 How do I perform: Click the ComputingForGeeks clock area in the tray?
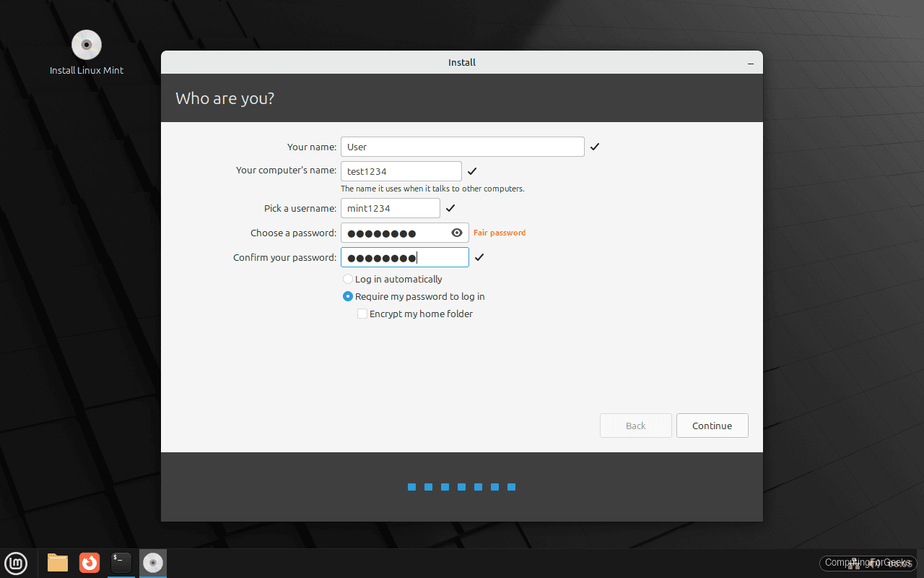(x=868, y=563)
